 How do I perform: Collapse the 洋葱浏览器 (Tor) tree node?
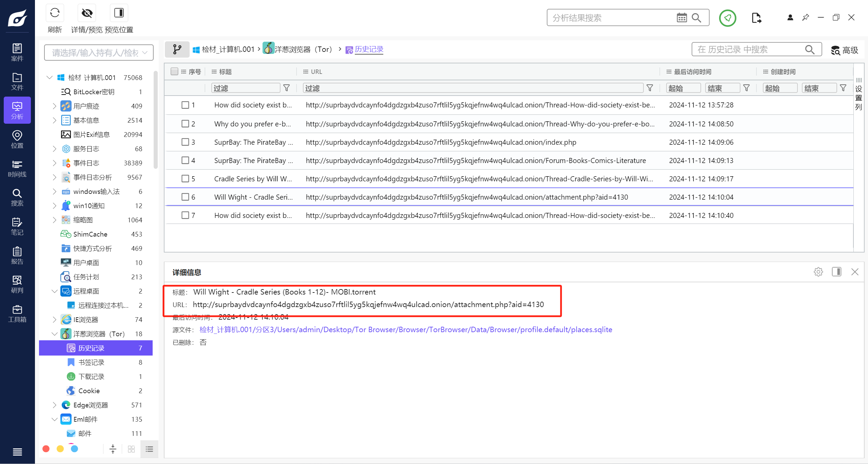click(54, 334)
